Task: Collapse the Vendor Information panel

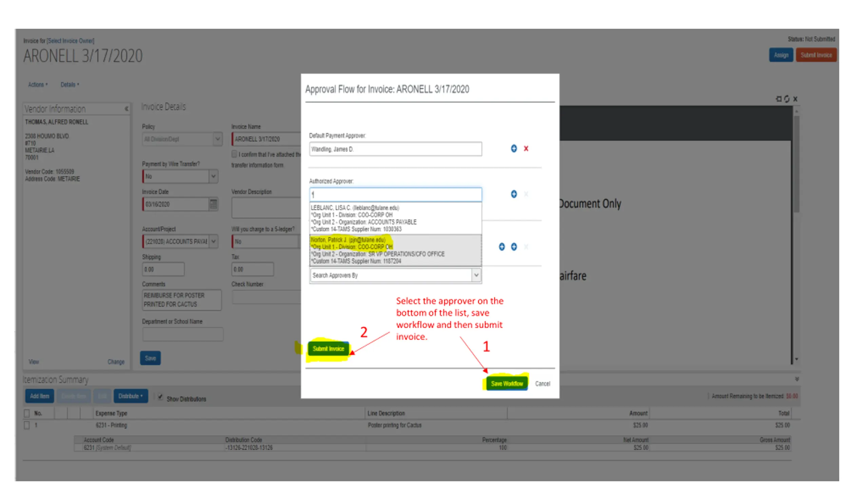Action: [126, 109]
